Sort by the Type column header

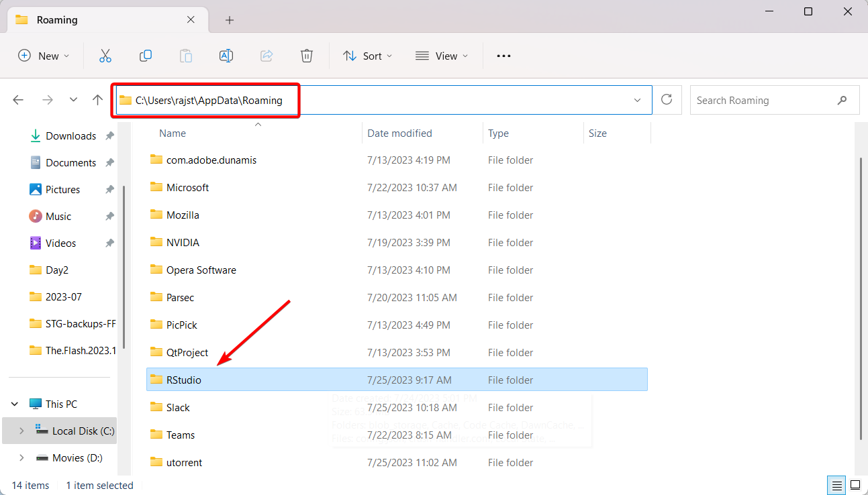pyautogui.click(x=498, y=133)
